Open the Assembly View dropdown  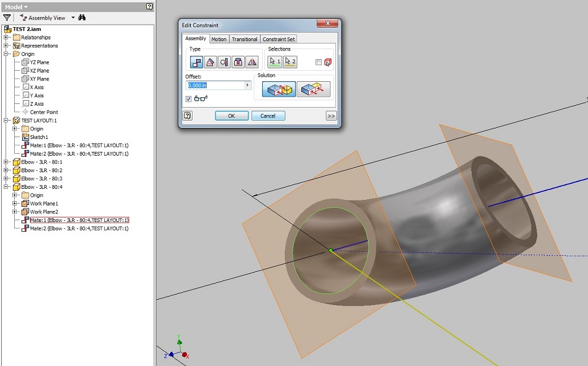tap(72, 17)
